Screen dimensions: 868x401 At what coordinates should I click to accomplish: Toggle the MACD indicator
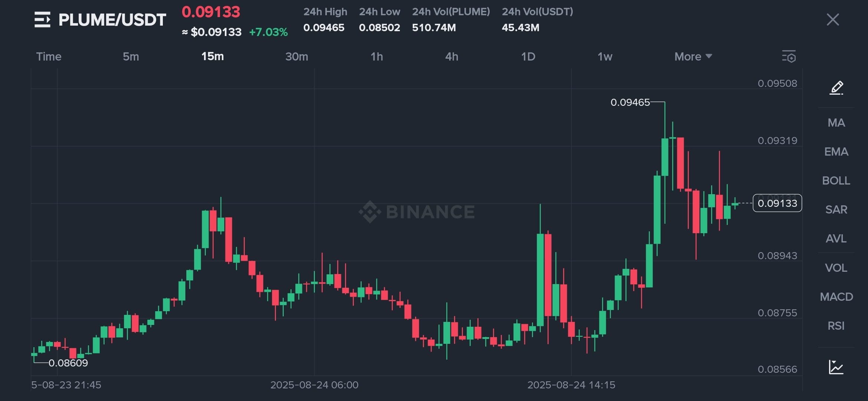click(836, 297)
